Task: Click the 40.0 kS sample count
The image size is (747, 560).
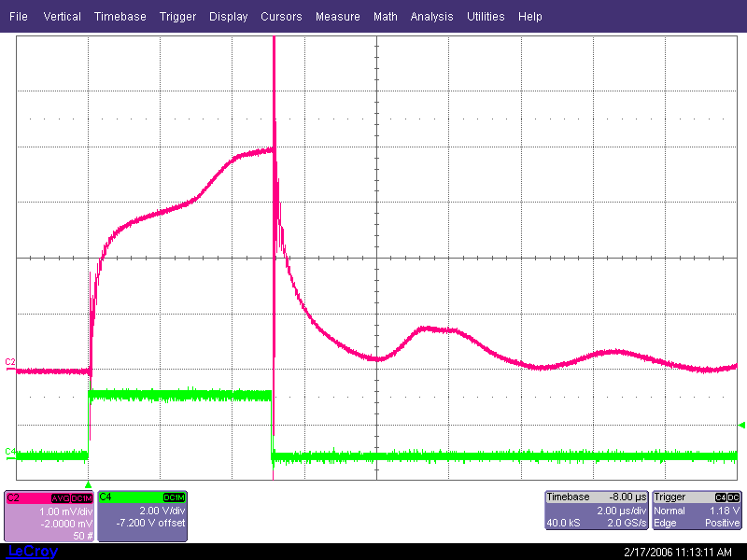Action: pos(563,523)
